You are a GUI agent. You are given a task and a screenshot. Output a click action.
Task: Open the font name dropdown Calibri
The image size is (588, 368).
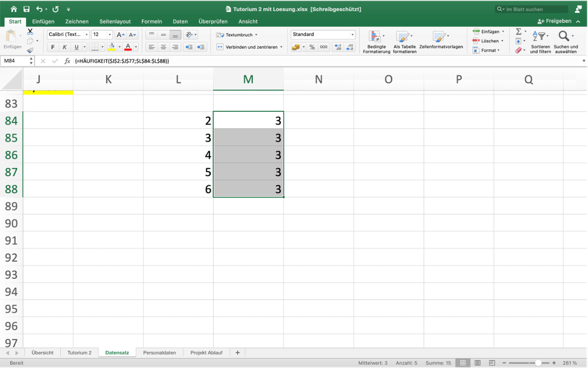point(87,35)
